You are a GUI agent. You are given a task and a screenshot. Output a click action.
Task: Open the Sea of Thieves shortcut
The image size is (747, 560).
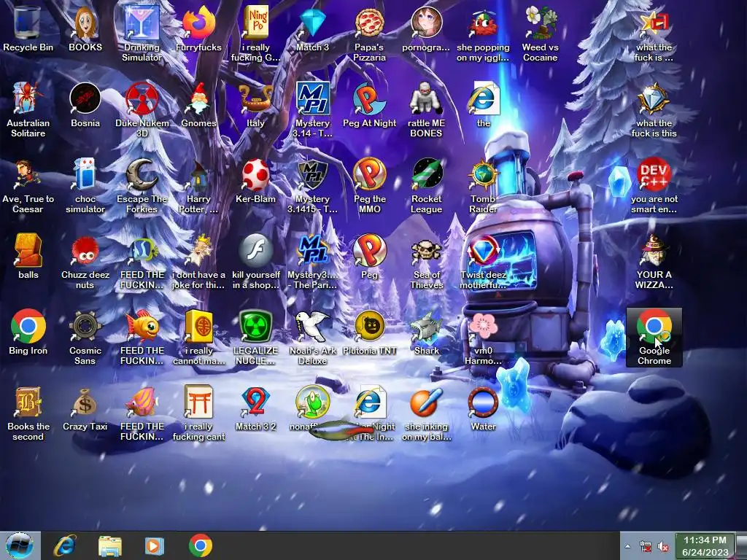[426, 262]
